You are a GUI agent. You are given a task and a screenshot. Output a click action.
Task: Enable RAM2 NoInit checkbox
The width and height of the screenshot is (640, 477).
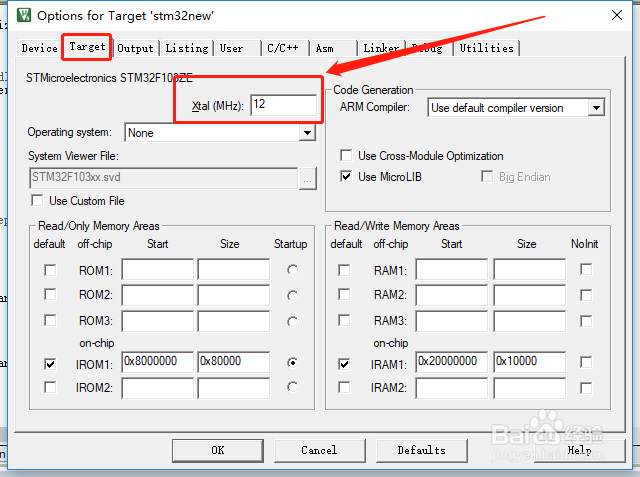(x=586, y=295)
